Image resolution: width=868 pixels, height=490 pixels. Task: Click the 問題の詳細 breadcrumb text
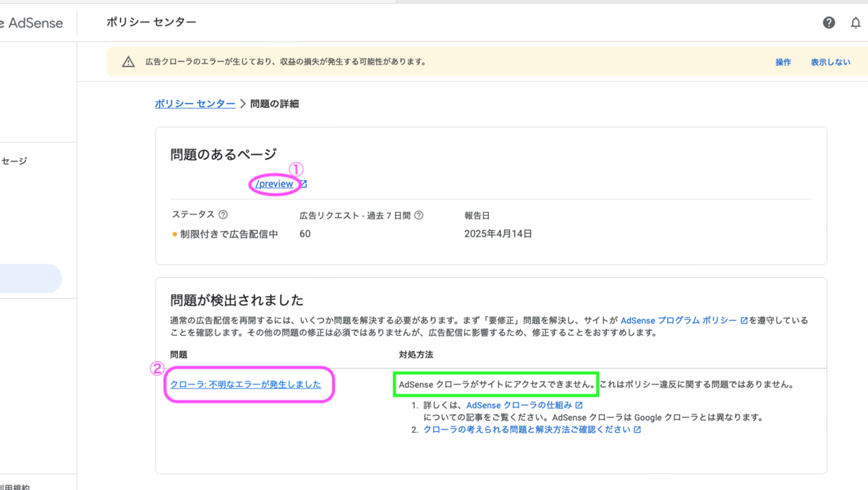(x=274, y=104)
